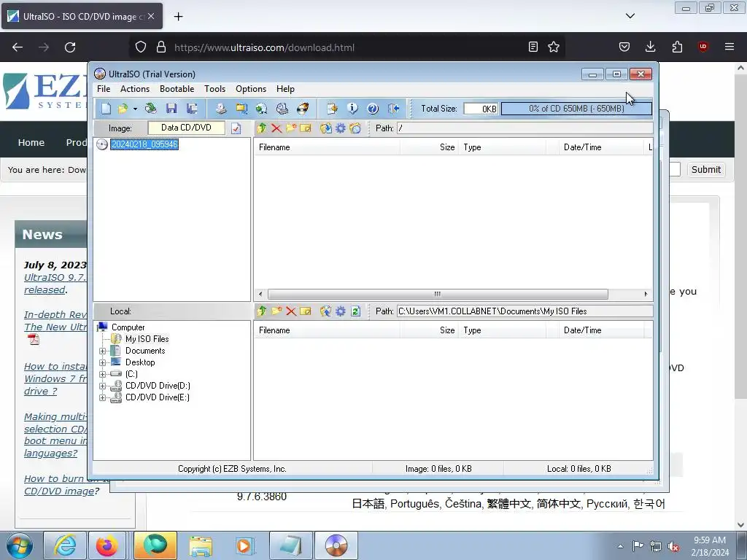Open the Tools menu
The height and width of the screenshot is (560, 747).
coord(215,89)
